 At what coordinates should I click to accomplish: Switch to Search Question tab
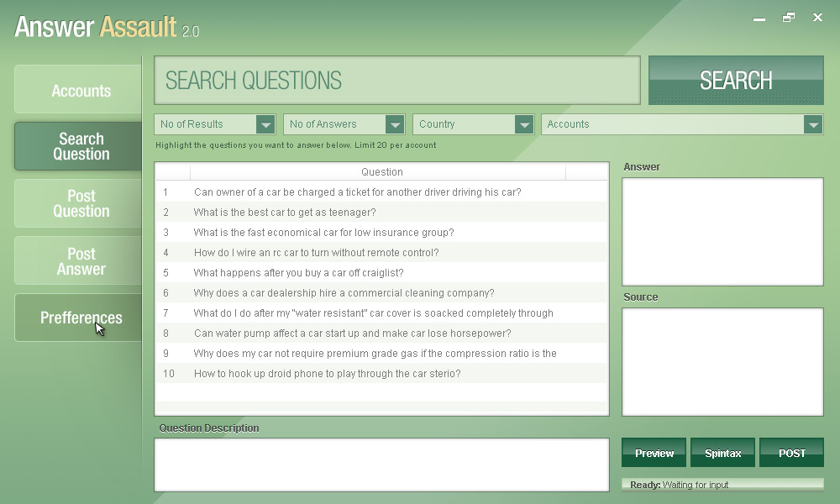(78, 146)
